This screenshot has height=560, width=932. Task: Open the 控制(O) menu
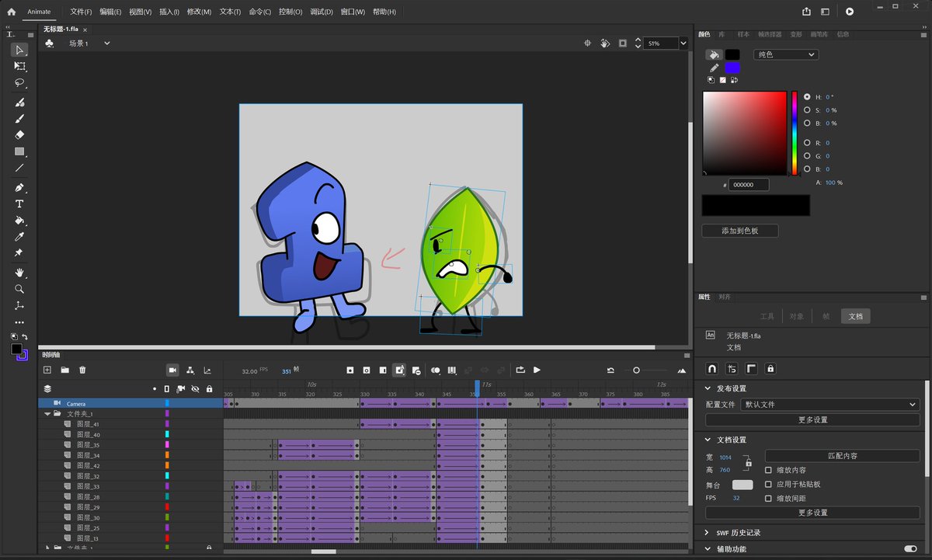coord(290,12)
